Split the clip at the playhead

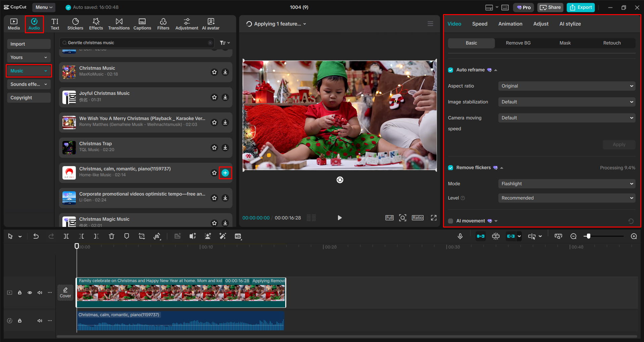[x=66, y=236]
